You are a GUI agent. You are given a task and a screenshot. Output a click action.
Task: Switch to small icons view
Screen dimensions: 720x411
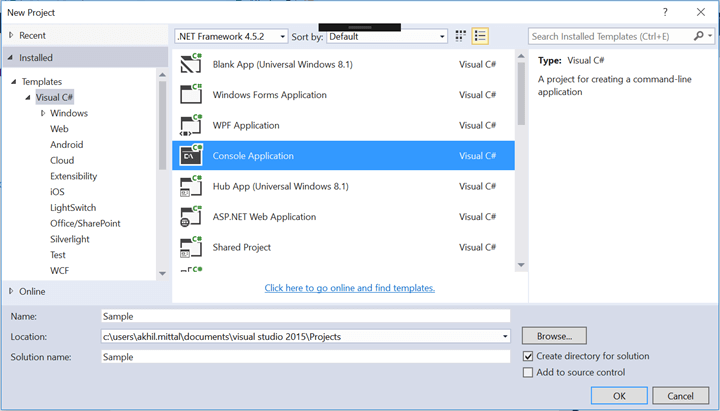click(461, 36)
